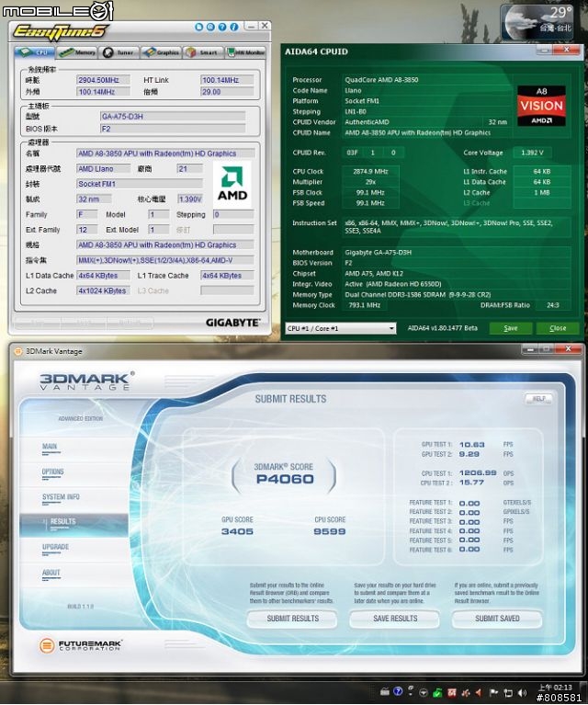Click the red square tray icon
The height and width of the screenshot is (705, 588).
coord(452,692)
